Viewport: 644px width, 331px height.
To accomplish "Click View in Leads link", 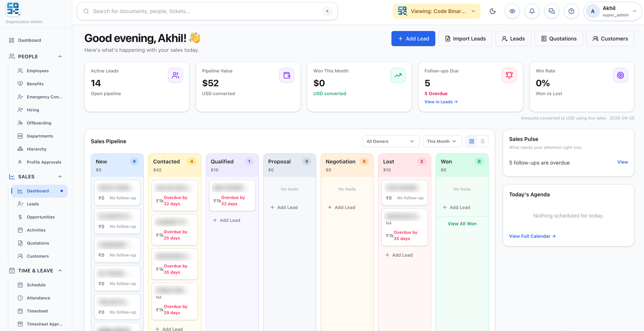I will click(441, 102).
